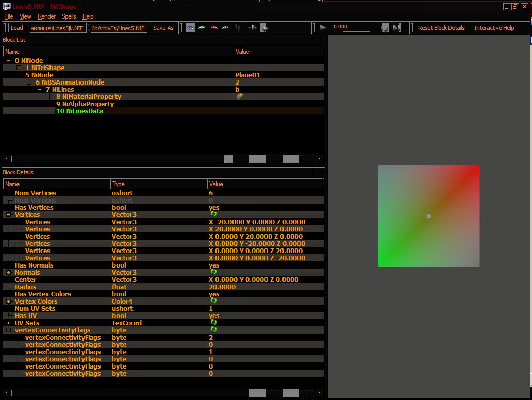
Task: Open the Render menu
Action: [46, 16]
